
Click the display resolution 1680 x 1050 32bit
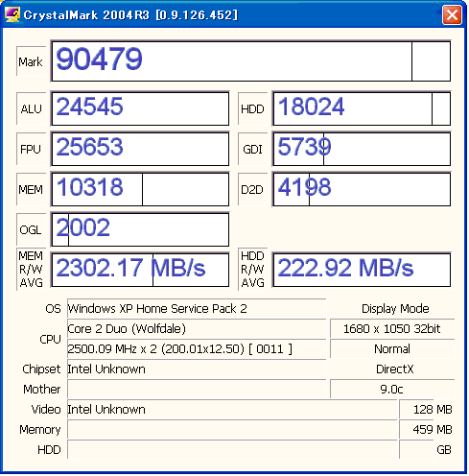click(392, 328)
